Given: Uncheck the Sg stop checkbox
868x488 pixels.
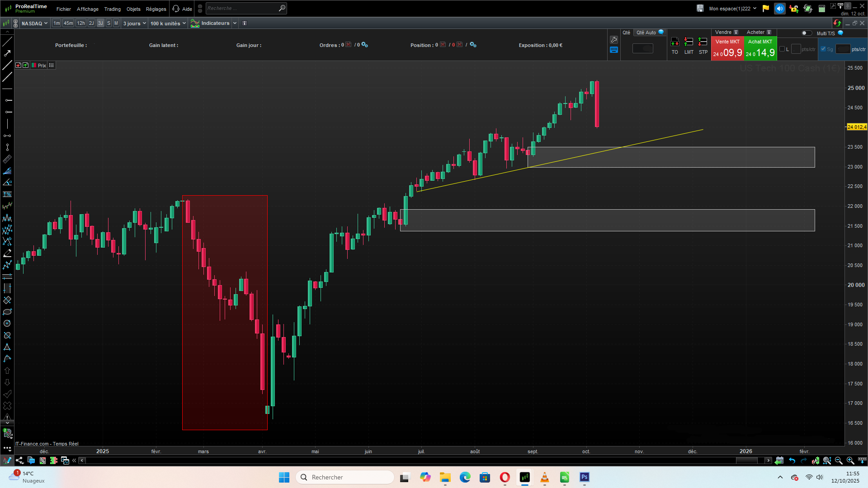Looking at the screenshot, I should point(823,49).
